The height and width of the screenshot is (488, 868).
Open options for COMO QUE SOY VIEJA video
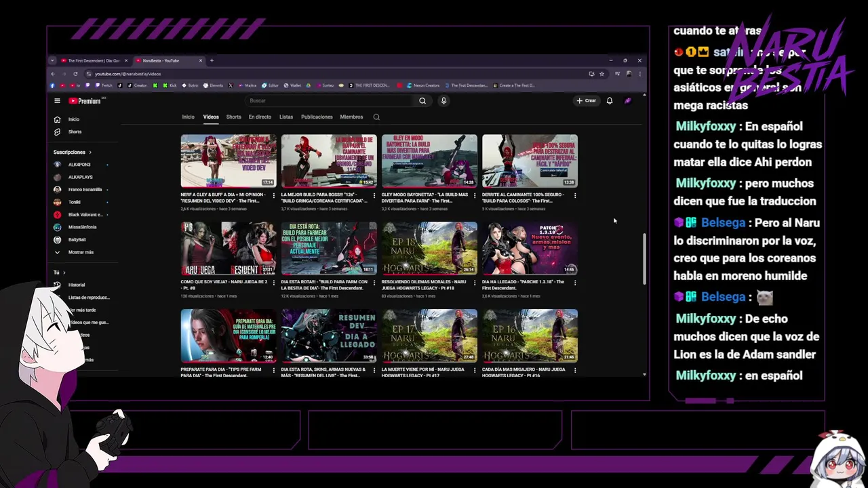(274, 283)
